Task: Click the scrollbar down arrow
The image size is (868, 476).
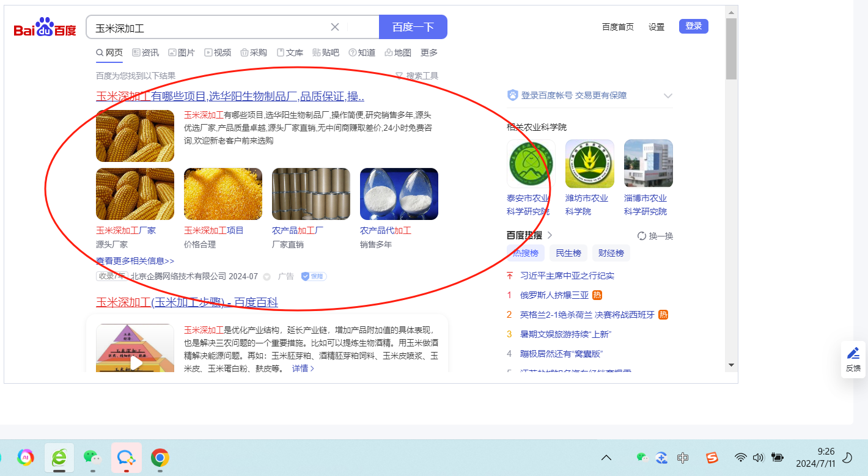Action: [731, 365]
